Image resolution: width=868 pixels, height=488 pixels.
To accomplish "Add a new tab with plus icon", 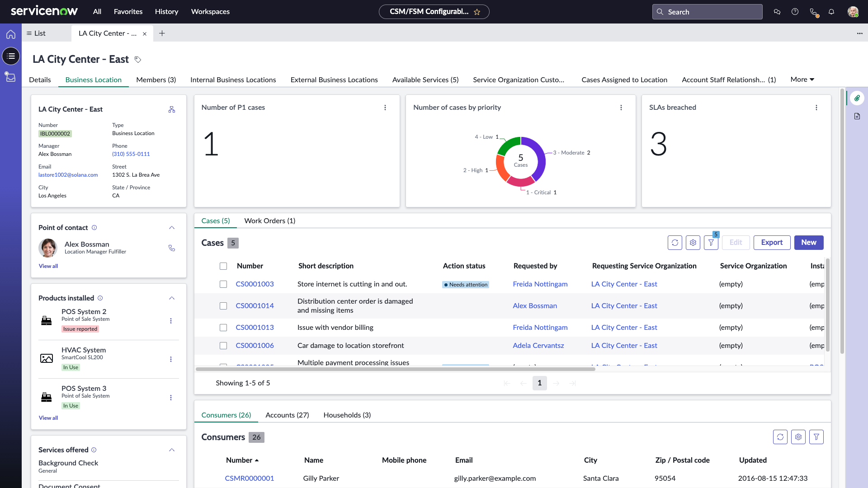I will pos(162,33).
